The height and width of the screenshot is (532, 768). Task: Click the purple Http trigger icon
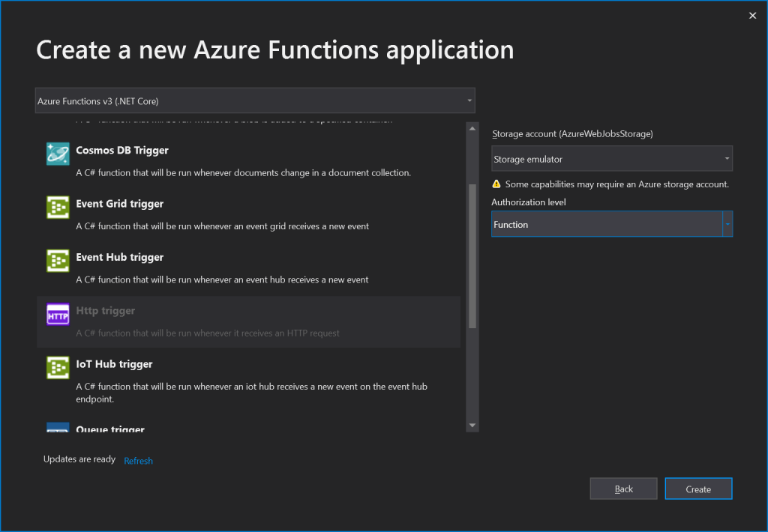[58, 315]
